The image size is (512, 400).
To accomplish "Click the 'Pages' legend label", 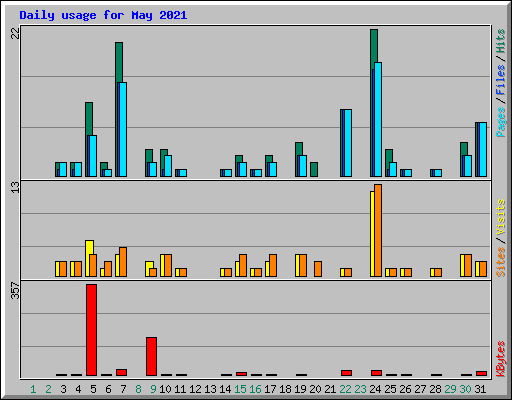I will pos(500,122).
